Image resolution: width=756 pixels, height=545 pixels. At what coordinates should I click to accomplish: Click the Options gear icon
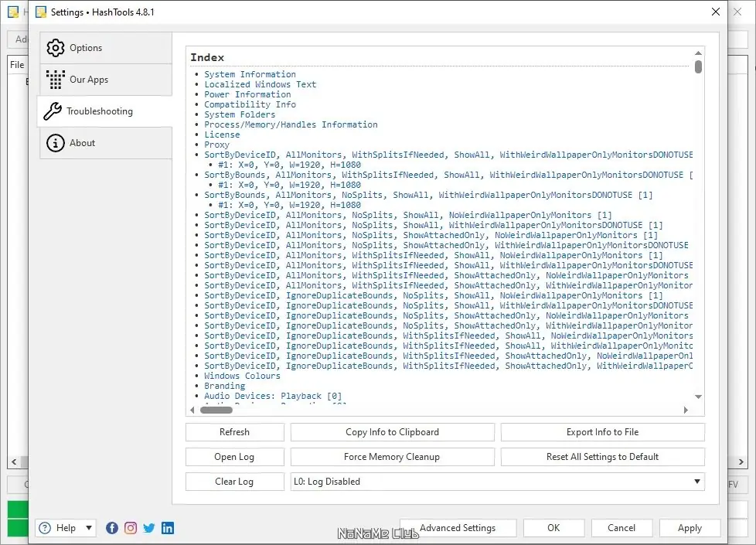[56, 48]
